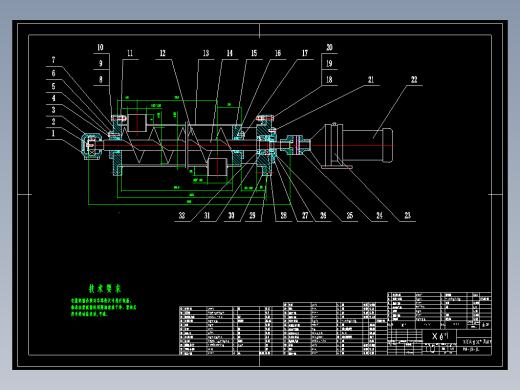The height and width of the screenshot is (390, 520).
Task: Click the left end bearing cap assembly
Action: tap(92, 146)
